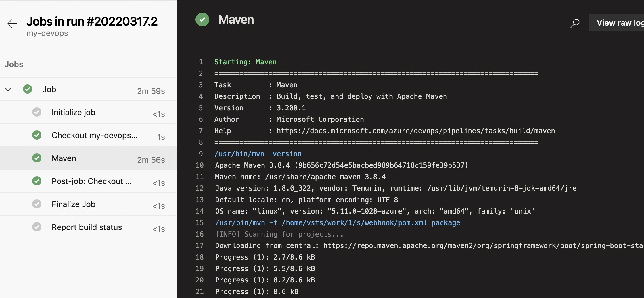The image size is (644, 298).
Task: Click the Job duration 2m 59s
Action: click(151, 91)
